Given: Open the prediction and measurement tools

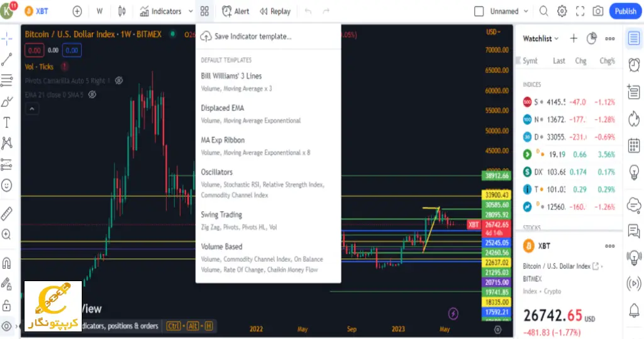Looking at the screenshot, I should [6, 164].
